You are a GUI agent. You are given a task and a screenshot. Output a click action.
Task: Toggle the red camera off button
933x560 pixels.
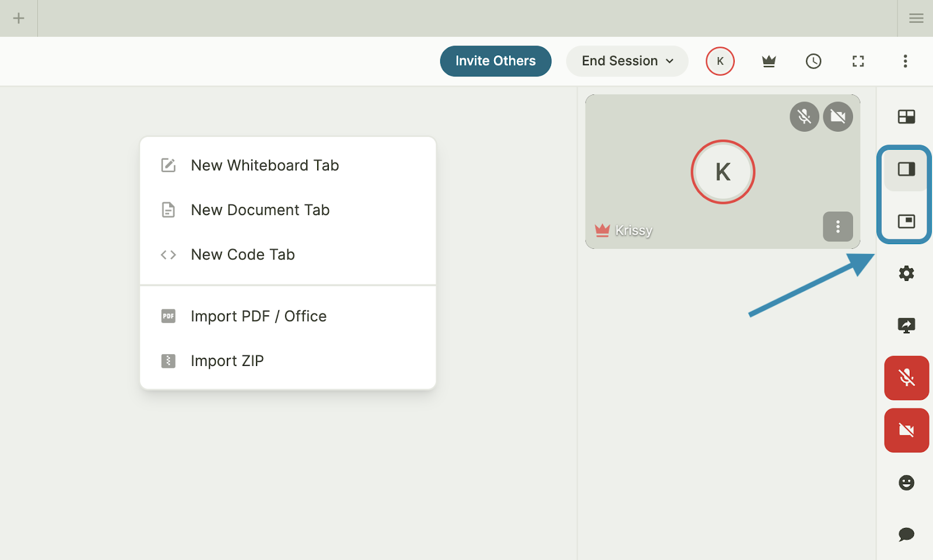[x=906, y=430]
